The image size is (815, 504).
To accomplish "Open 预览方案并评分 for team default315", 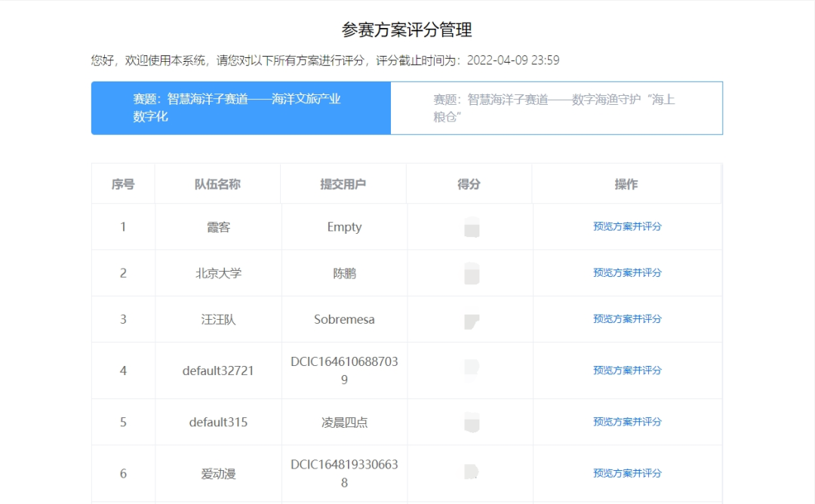I will (627, 422).
